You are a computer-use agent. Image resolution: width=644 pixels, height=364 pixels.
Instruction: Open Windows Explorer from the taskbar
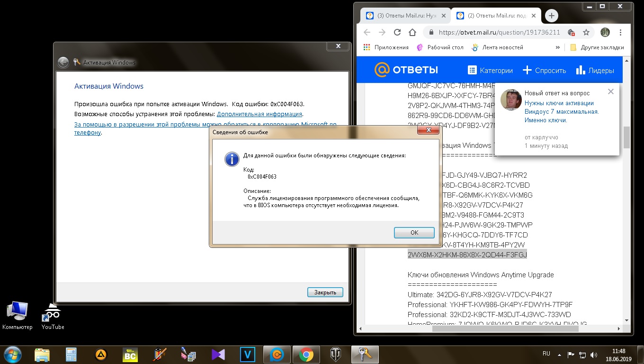(x=42, y=355)
